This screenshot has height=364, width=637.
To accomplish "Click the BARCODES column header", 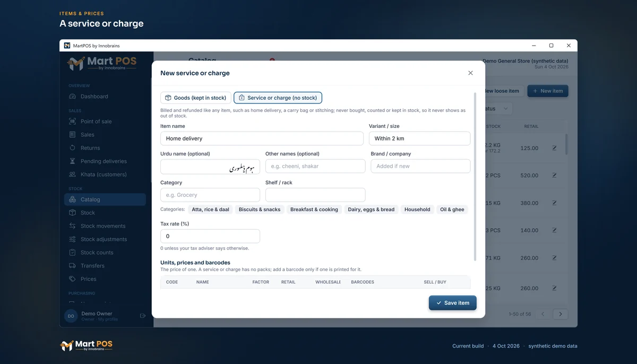I will tap(363, 282).
